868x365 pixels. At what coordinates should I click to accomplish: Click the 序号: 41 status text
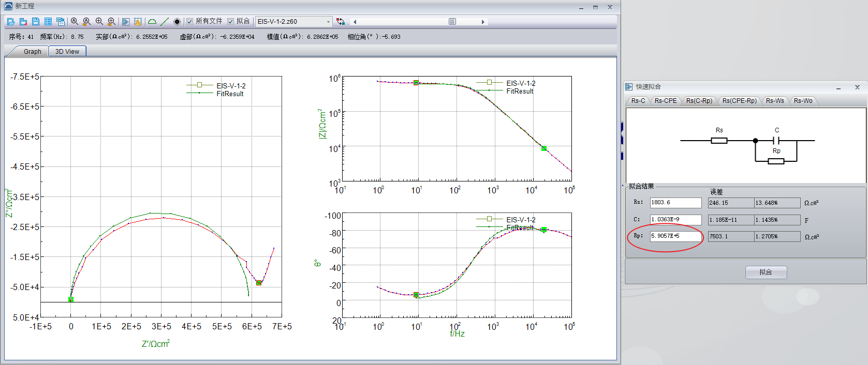[x=21, y=37]
